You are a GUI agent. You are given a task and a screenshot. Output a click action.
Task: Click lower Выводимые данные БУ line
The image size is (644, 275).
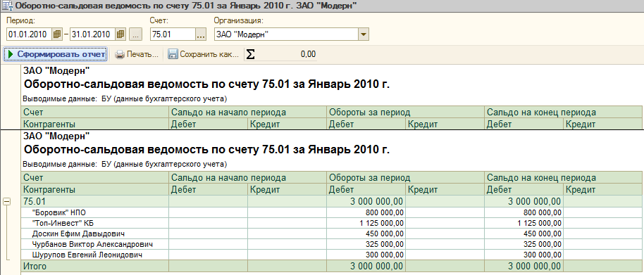click(125, 165)
